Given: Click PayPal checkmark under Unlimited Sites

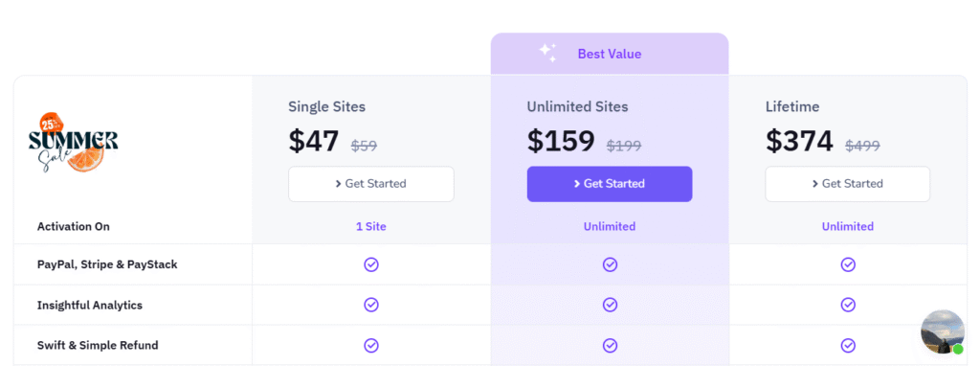Looking at the screenshot, I should (610, 264).
